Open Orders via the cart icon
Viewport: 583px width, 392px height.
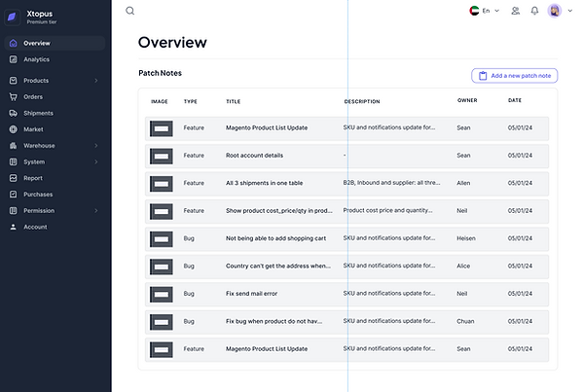[x=13, y=96]
